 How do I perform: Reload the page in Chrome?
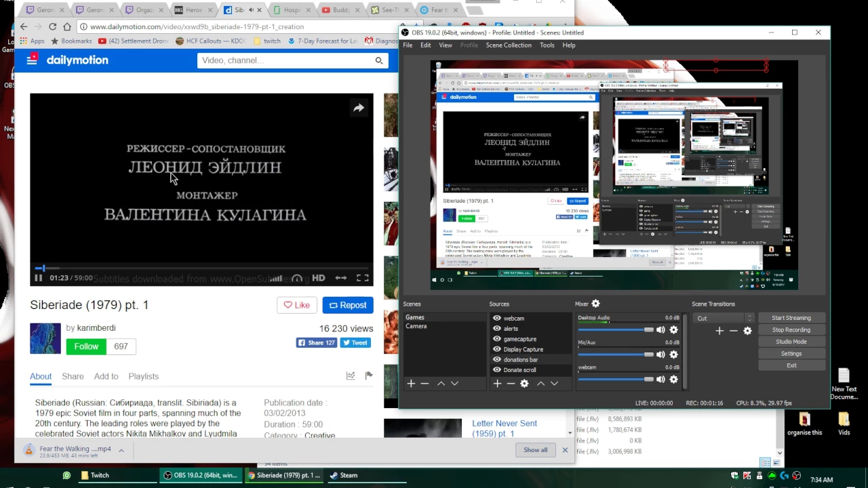pos(52,26)
